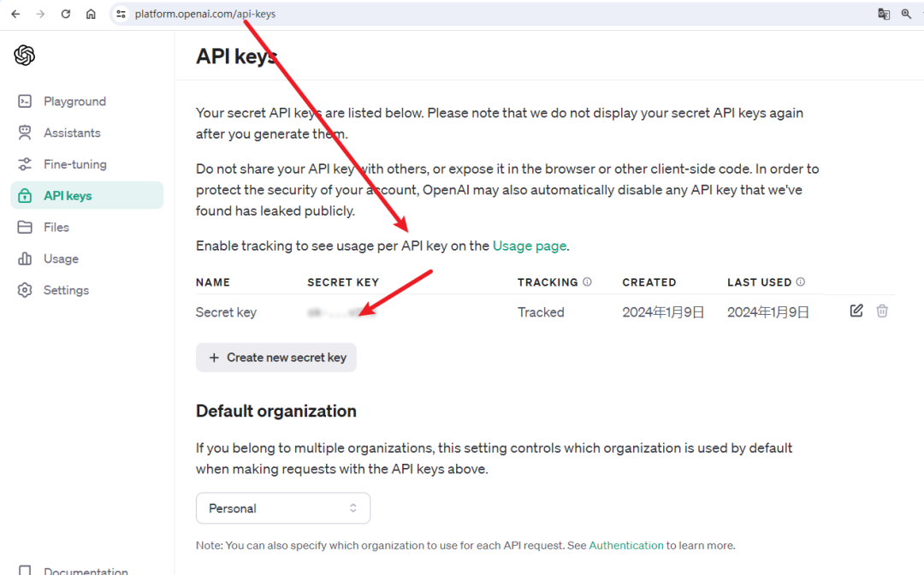Open the Usage menu item
This screenshot has width=924, height=575.
point(87,258)
